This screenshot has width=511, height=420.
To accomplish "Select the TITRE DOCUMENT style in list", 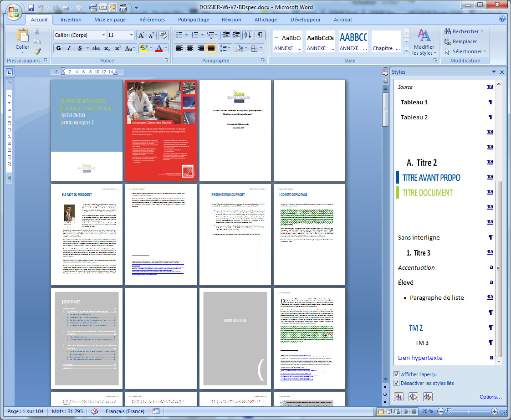I will point(427,193).
